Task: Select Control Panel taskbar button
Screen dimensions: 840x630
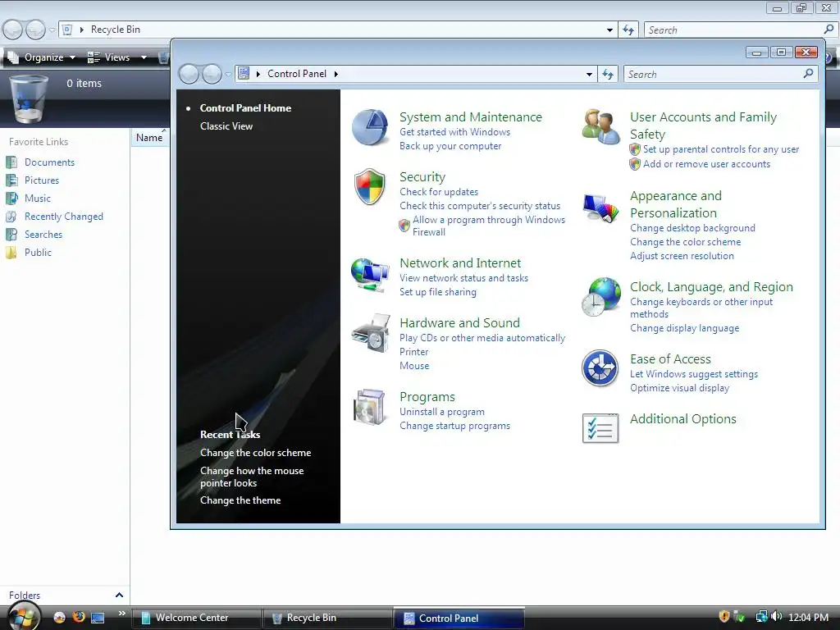Action: tap(459, 619)
